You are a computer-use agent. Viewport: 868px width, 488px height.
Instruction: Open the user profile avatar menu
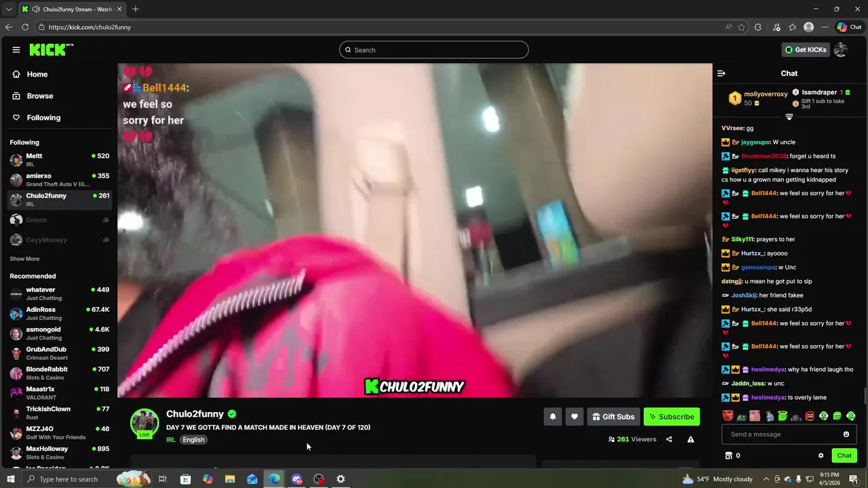click(x=841, y=49)
